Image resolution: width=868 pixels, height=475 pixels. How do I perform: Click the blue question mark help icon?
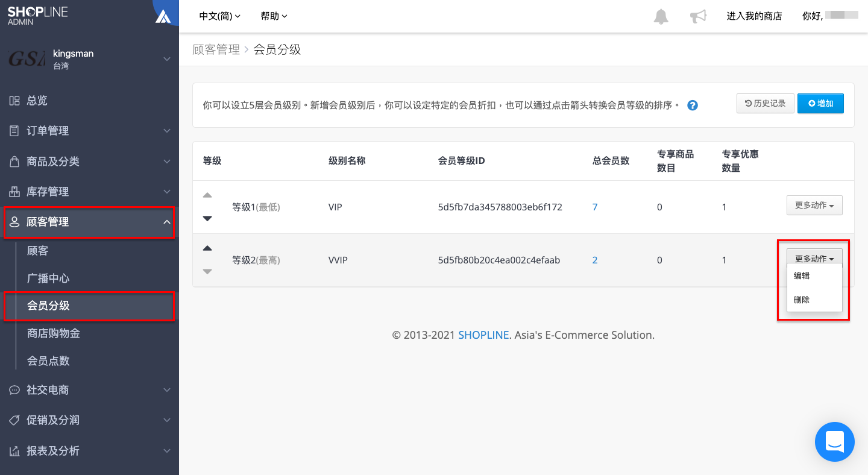[x=693, y=105]
